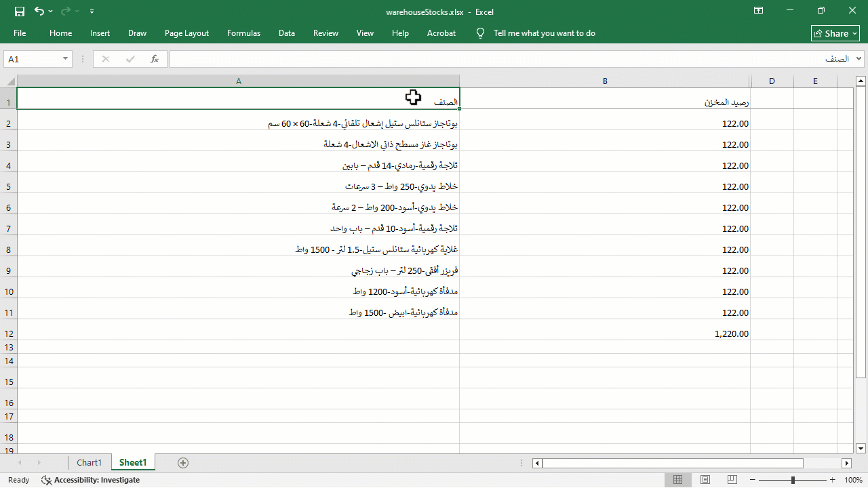This screenshot has width=868, height=488.
Task: Open the Undo history dropdown arrow
Action: 50,12
